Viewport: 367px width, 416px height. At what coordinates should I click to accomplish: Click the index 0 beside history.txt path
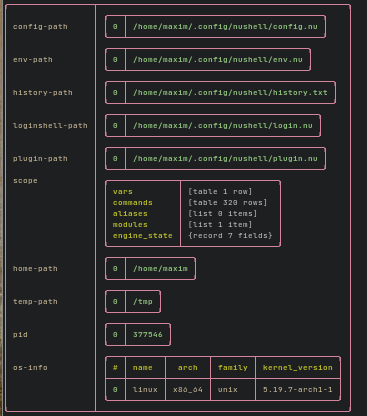click(x=115, y=93)
